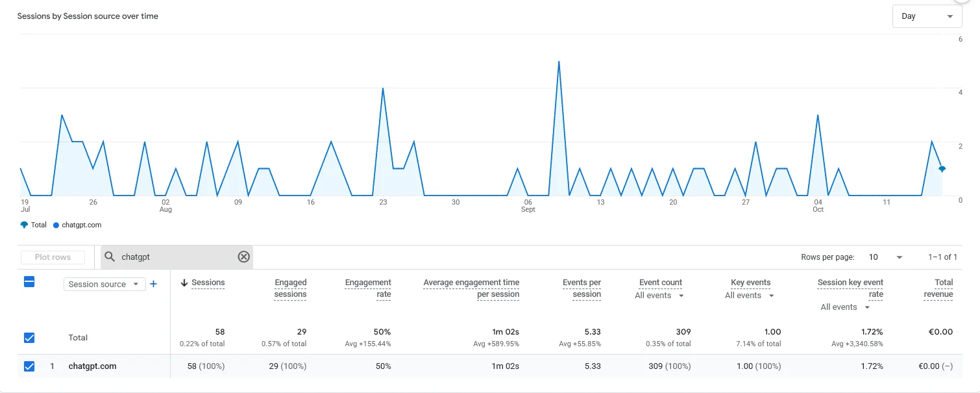
Task: Uncheck the chatgpt.com row checkbox
Action: coord(29,366)
